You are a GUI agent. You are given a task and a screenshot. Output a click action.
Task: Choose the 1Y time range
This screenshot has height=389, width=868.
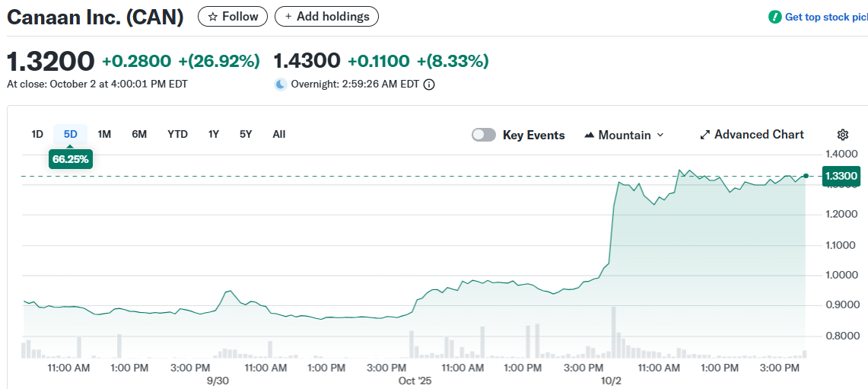pyautogui.click(x=214, y=134)
